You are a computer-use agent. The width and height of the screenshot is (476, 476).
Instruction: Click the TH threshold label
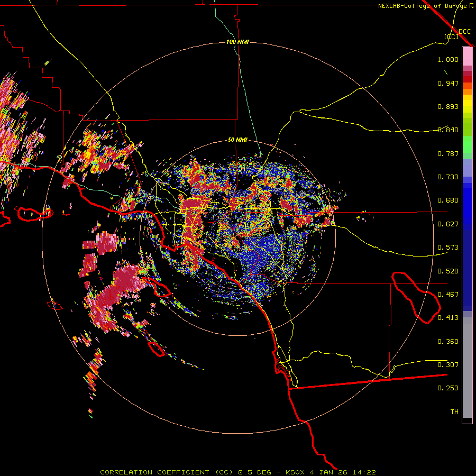click(x=454, y=412)
